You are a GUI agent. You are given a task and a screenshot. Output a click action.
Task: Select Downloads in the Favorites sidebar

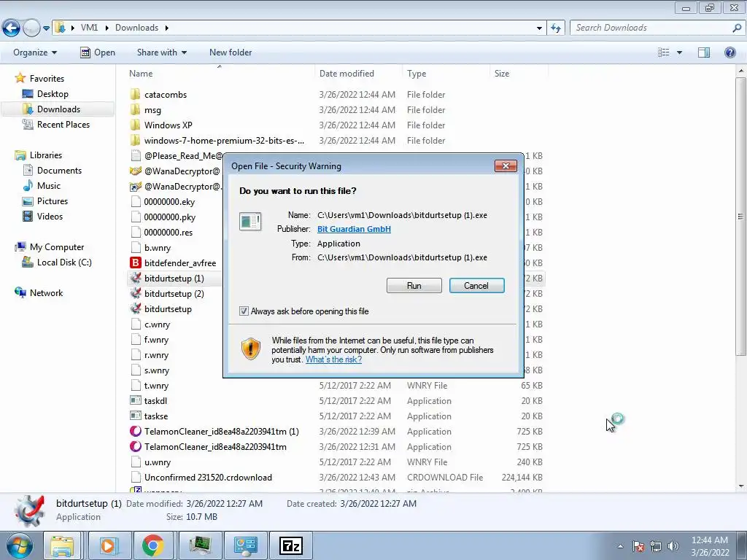(58, 109)
